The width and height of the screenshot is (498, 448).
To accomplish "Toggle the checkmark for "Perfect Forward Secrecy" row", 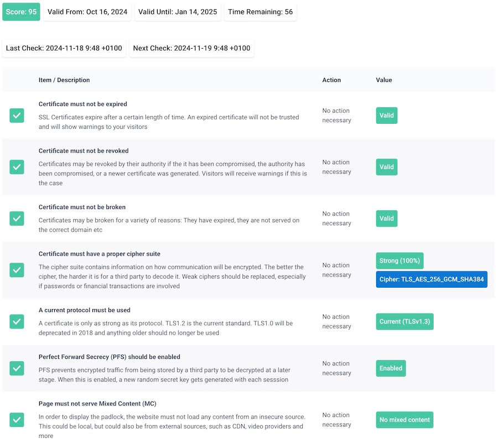I will coord(17,368).
